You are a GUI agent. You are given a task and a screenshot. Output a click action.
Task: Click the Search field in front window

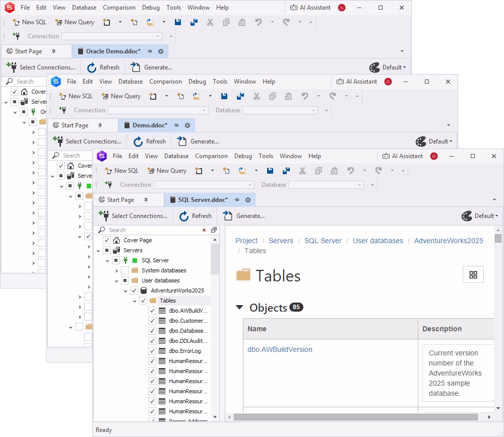[x=154, y=230]
